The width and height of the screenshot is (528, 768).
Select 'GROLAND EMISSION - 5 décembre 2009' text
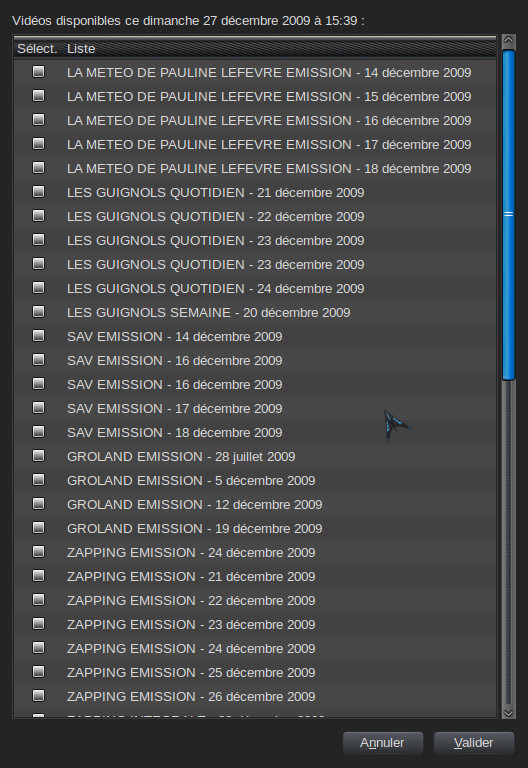coord(191,480)
